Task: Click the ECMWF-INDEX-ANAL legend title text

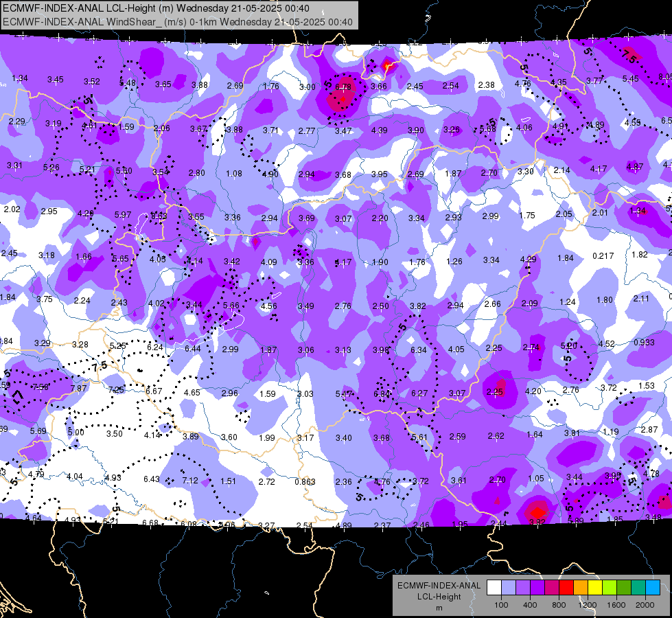Action: 439,586
